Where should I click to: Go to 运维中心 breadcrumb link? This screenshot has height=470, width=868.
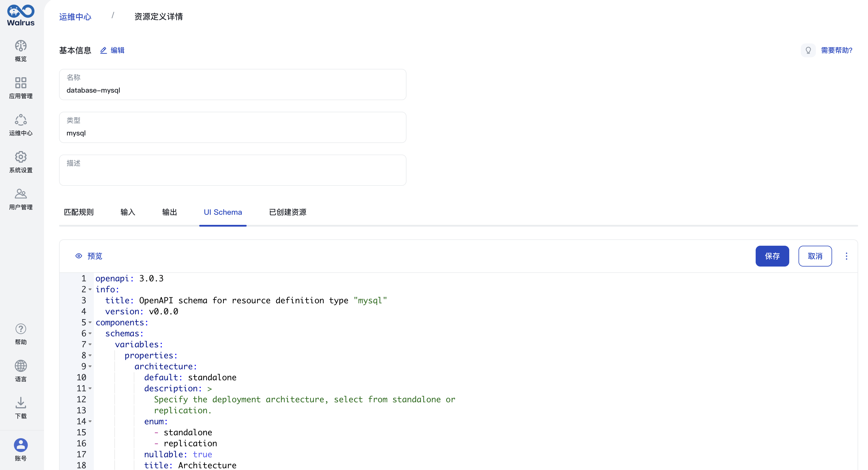75,16
